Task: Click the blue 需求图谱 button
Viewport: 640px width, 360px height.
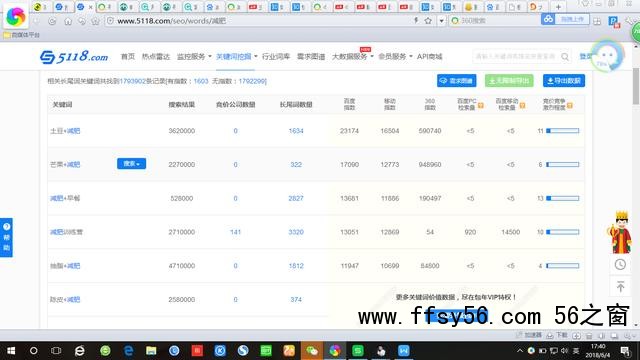Action: click(456, 81)
